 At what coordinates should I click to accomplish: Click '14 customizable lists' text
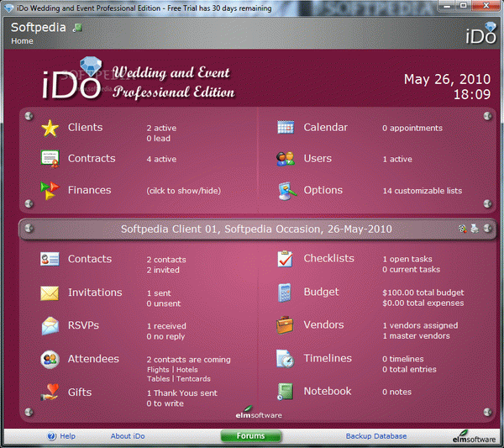pos(423,191)
